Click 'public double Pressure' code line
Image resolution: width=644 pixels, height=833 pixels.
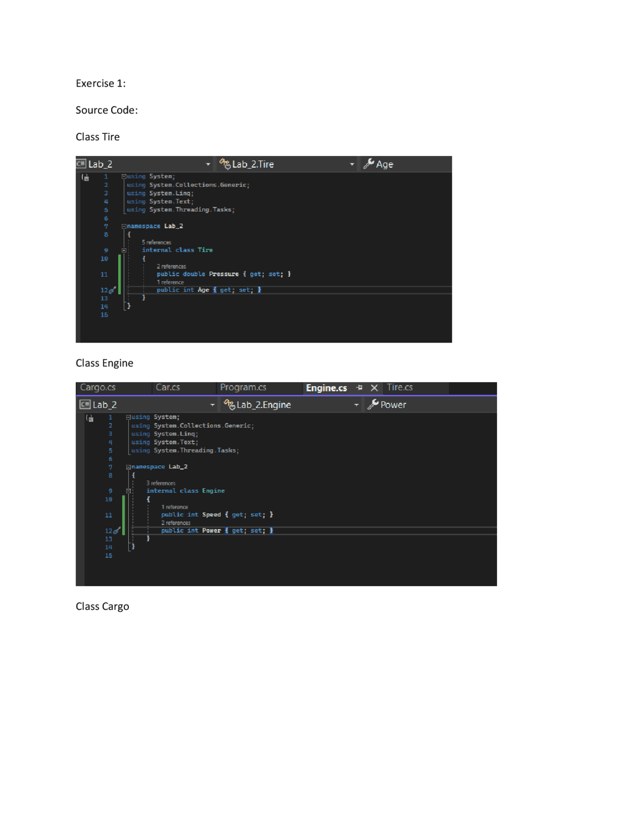224,274
